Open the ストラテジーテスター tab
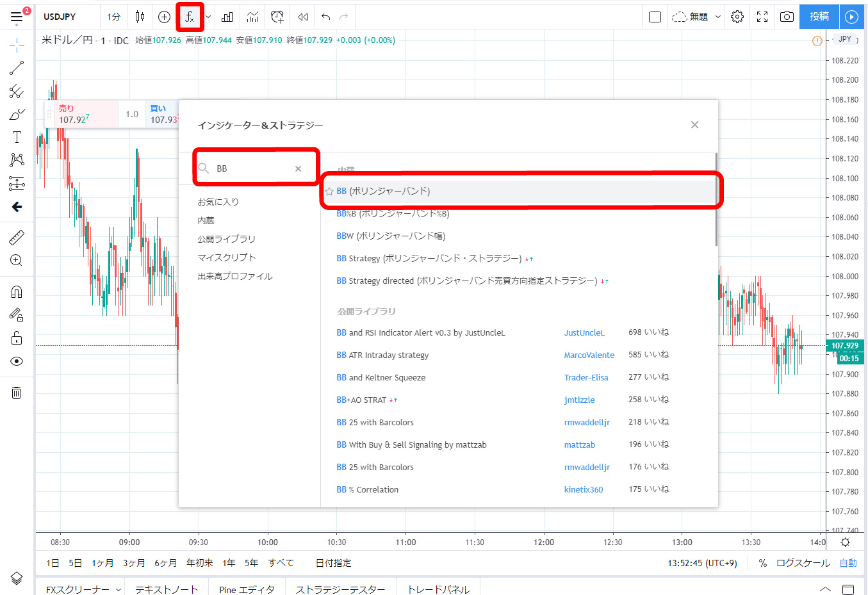Screen dimensions: 868x595 point(340,589)
